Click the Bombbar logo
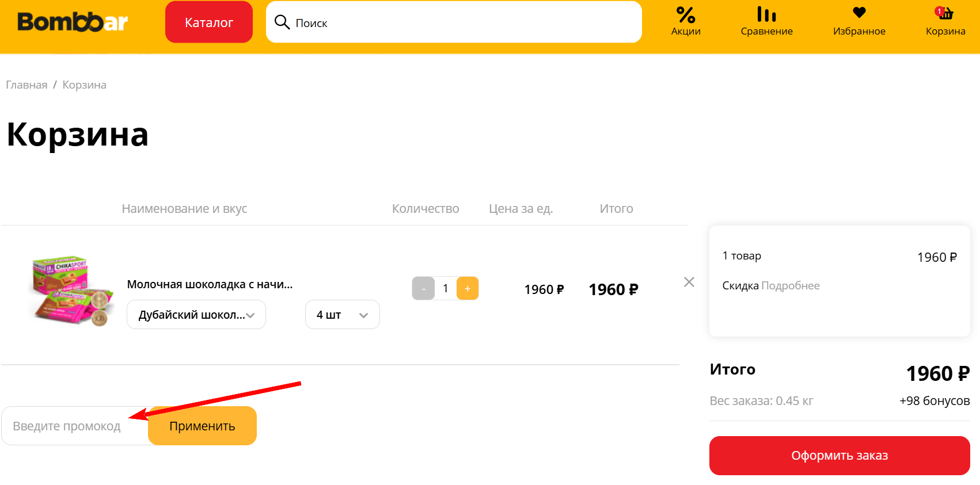Screen dimensions: 980x485 tap(73, 22)
